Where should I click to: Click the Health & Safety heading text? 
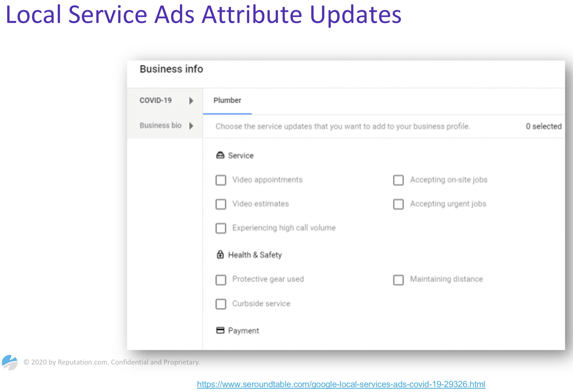point(255,255)
